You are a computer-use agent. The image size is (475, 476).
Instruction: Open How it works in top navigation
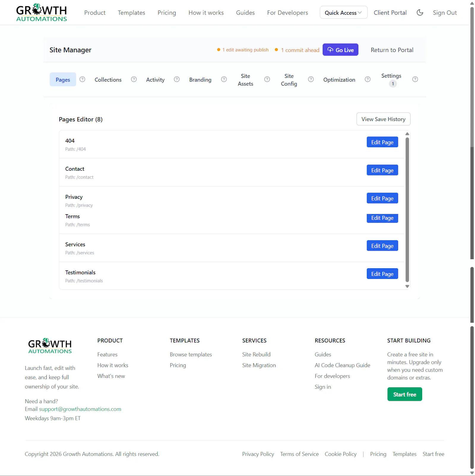tap(206, 12)
